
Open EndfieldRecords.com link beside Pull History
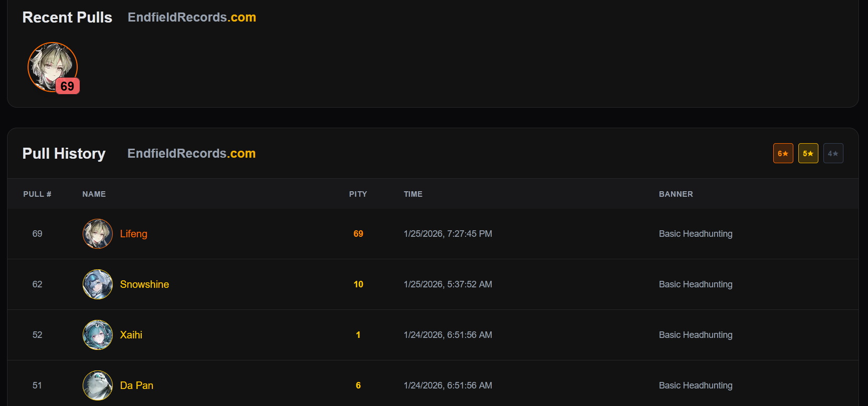(191, 153)
